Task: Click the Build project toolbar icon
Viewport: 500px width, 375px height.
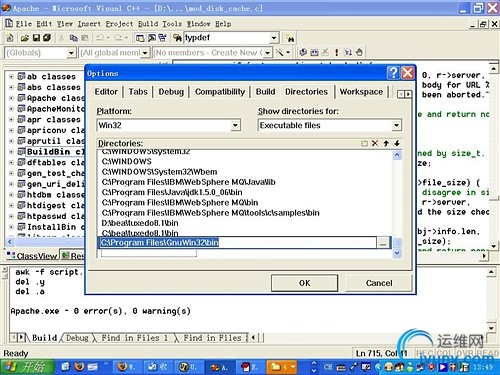Action: (314, 52)
